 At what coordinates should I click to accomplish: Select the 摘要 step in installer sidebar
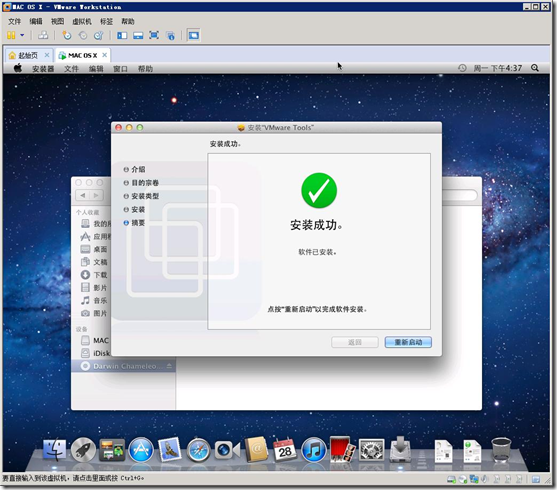click(x=134, y=223)
